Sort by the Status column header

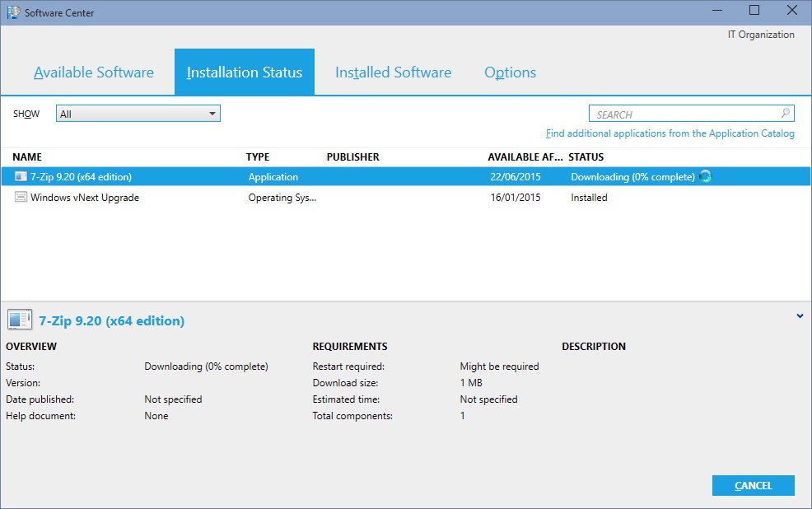(x=586, y=156)
